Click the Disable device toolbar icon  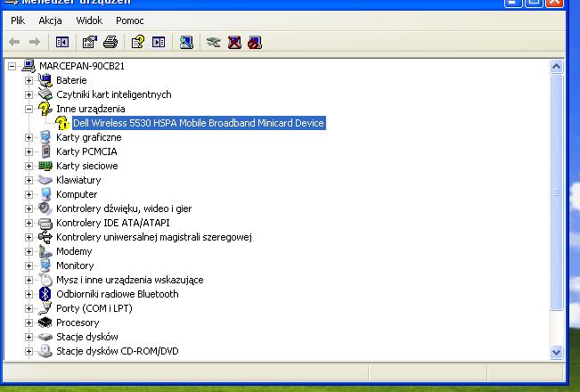pos(255,42)
